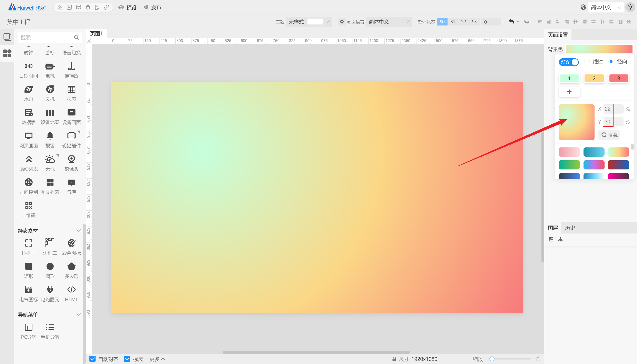The image size is (637, 364).
Task: Collapse the 导航菜单 section
Action: click(x=78, y=314)
